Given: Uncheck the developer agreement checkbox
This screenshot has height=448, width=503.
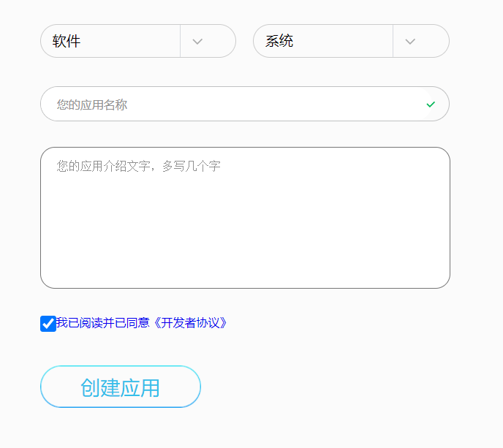Looking at the screenshot, I should [x=48, y=323].
